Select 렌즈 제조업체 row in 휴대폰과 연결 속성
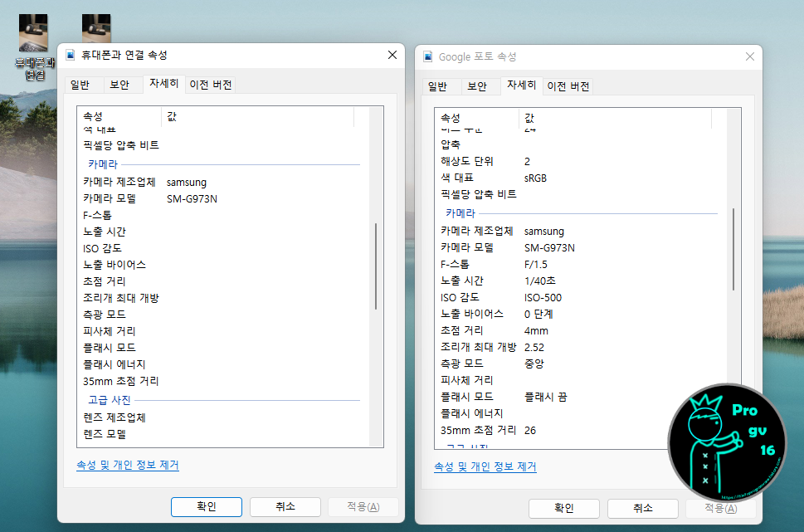The width and height of the screenshot is (804, 532). (x=222, y=417)
